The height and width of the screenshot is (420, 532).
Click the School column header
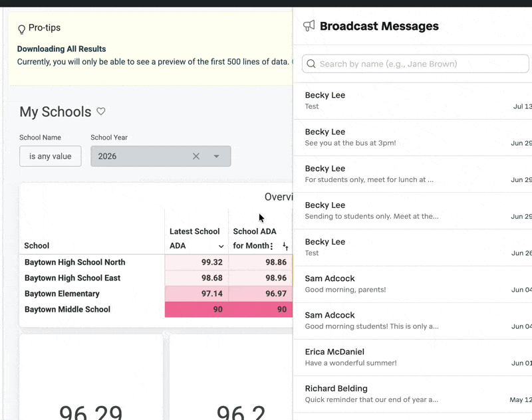point(37,245)
